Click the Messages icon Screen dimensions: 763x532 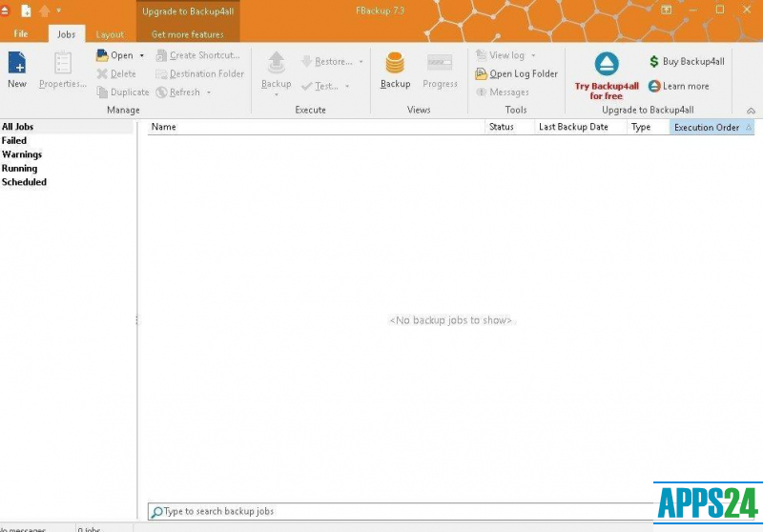coord(482,92)
